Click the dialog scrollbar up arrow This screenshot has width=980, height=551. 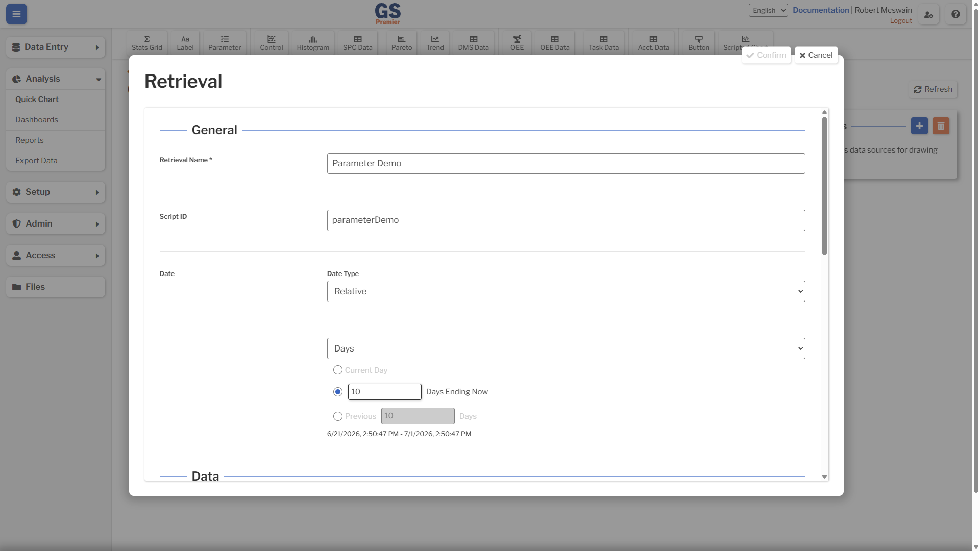[824, 112]
